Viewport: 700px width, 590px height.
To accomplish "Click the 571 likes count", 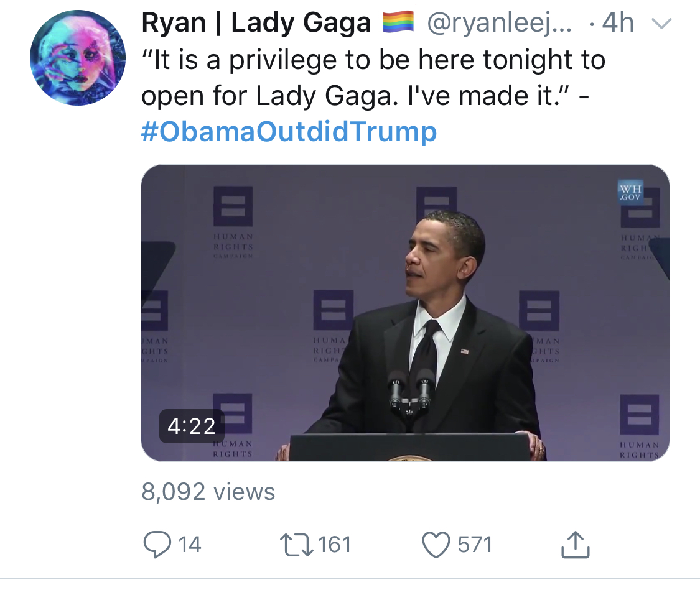I will click(x=475, y=545).
